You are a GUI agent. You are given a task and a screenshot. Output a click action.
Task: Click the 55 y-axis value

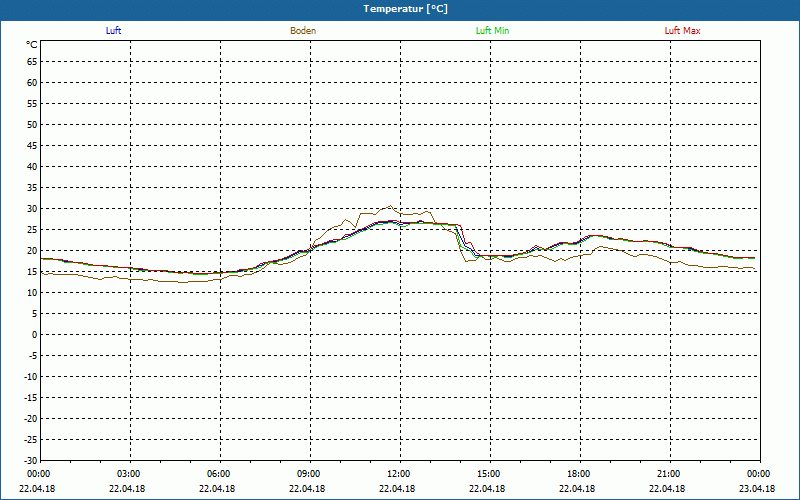(32, 104)
